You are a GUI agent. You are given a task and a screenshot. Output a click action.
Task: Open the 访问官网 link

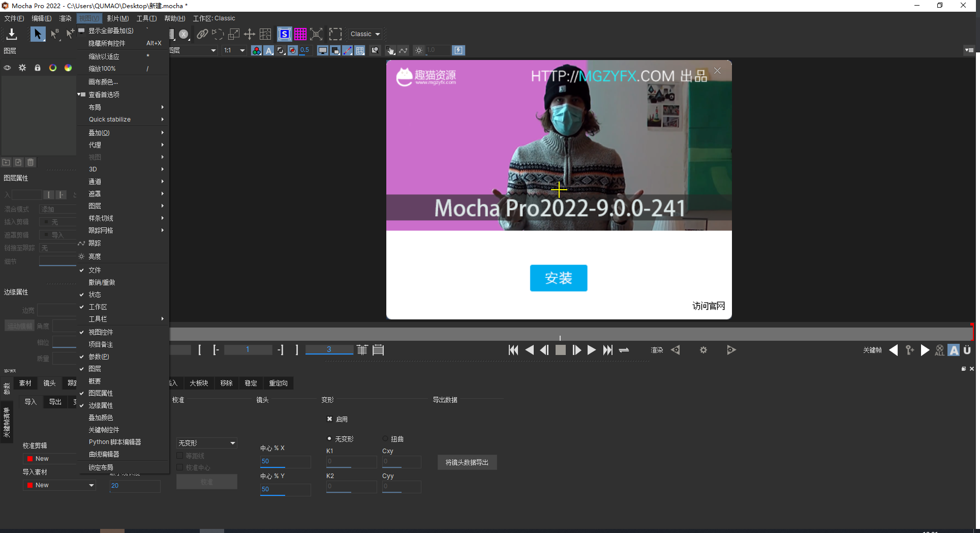709,306
